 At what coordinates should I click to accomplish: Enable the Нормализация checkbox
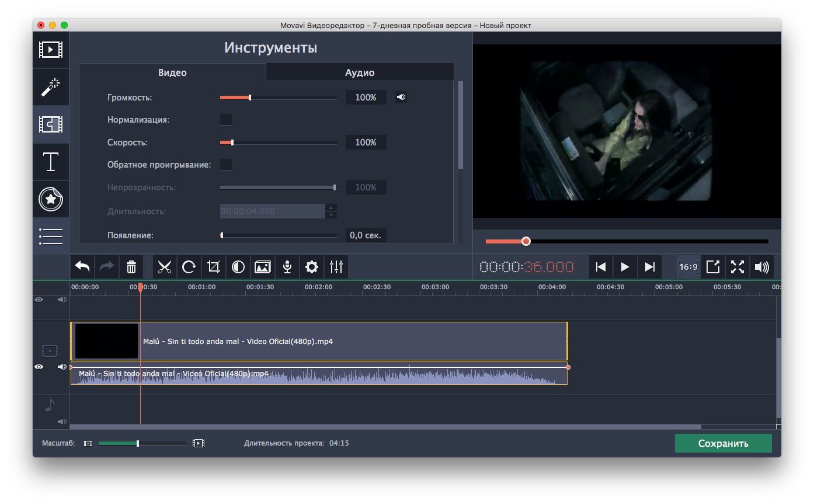(226, 120)
